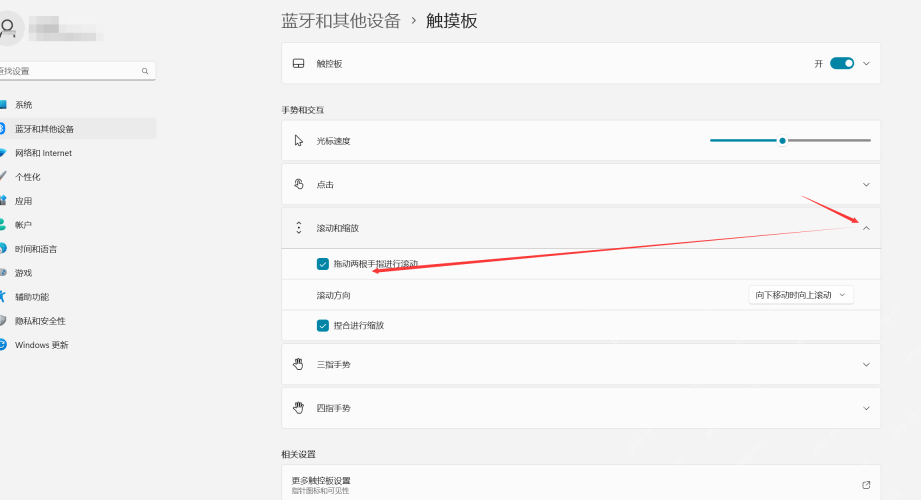Click the 手势和交互 heading
The height and width of the screenshot is (500, 921).
pos(302,110)
